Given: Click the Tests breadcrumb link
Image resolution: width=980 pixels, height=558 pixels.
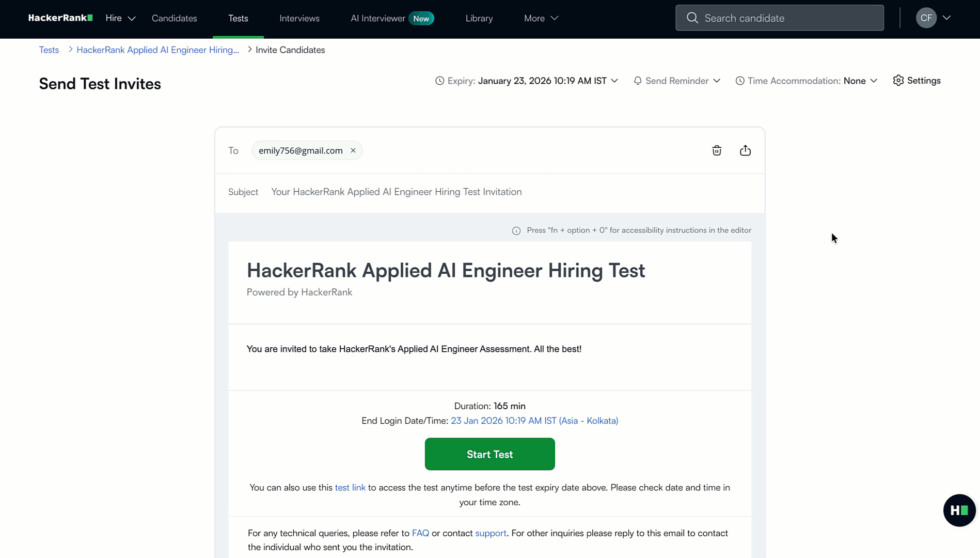Looking at the screenshot, I should tap(49, 50).
